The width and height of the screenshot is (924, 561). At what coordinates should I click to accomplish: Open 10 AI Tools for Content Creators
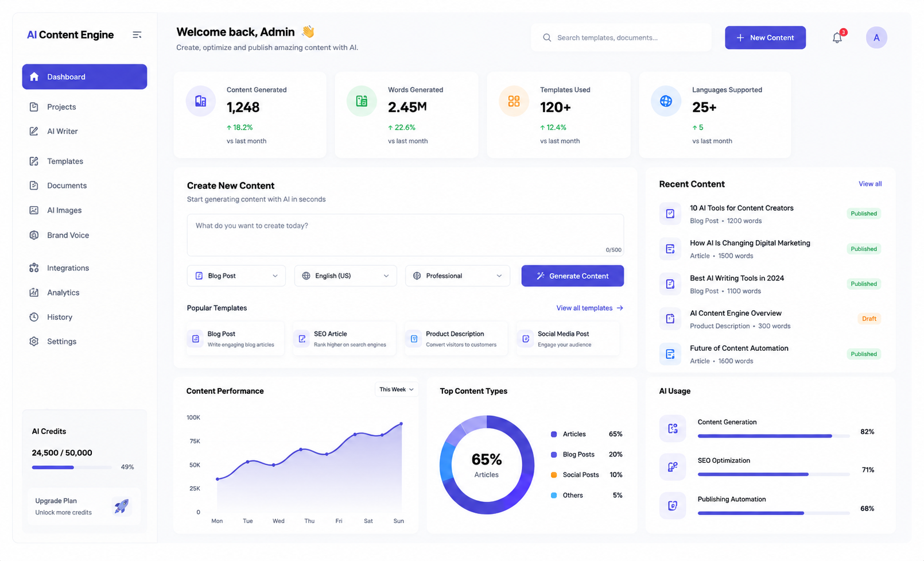741,208
